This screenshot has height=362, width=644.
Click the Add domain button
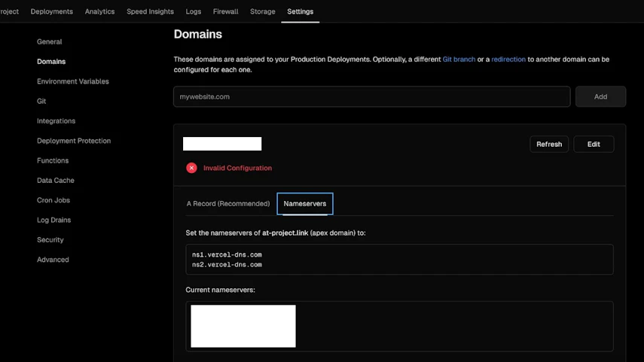coord(600,96)
